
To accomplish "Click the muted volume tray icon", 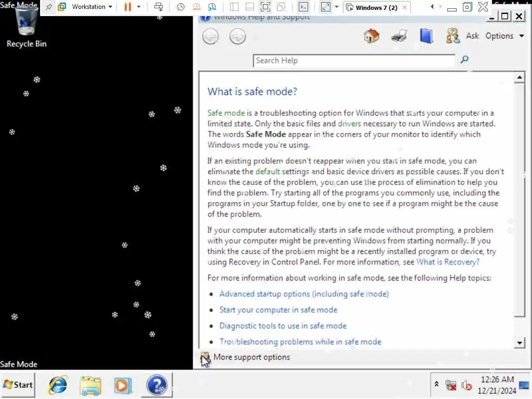I will click(467, 385).
